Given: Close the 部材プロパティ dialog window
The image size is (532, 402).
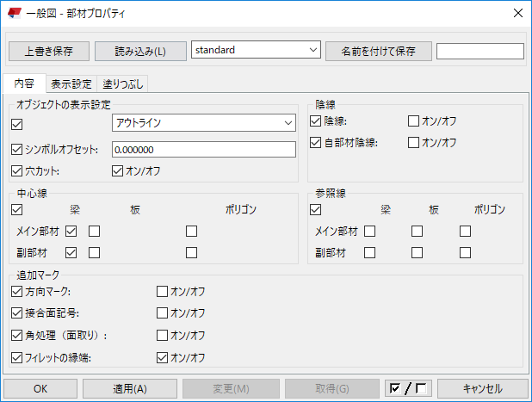Looking at the screenshot, I should tap(517, 12).
